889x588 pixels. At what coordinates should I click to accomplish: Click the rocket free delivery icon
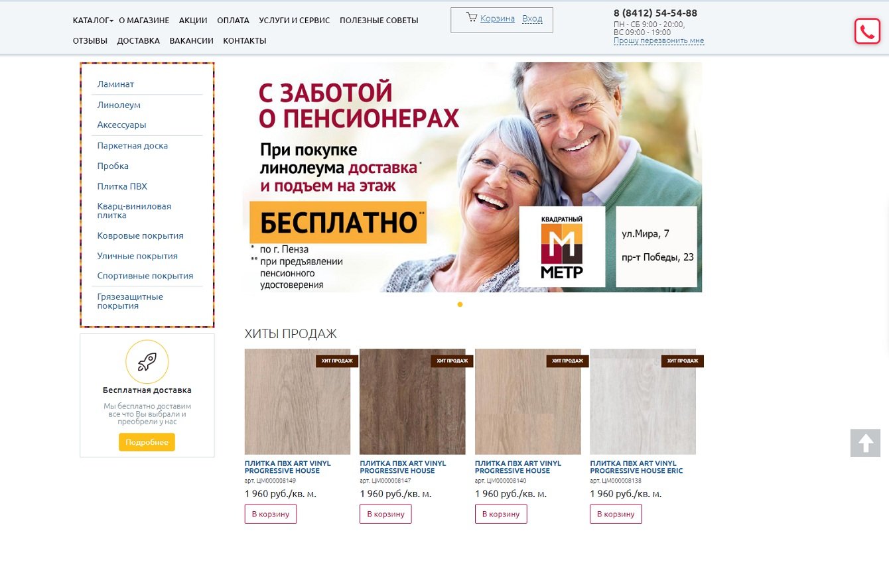(147, 361)
